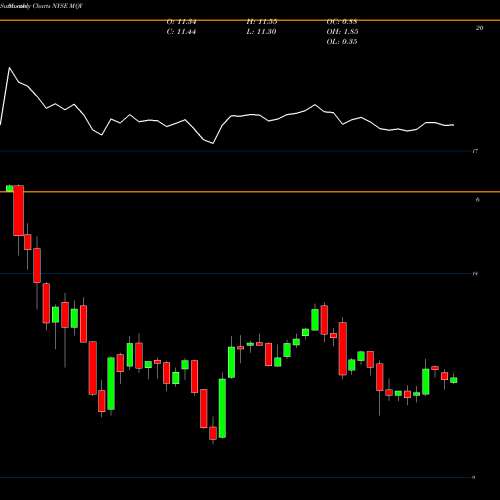The height and width of the screenshot is (500, 500).
Task: Click the '20' price axis label
Action: [479, 28]
